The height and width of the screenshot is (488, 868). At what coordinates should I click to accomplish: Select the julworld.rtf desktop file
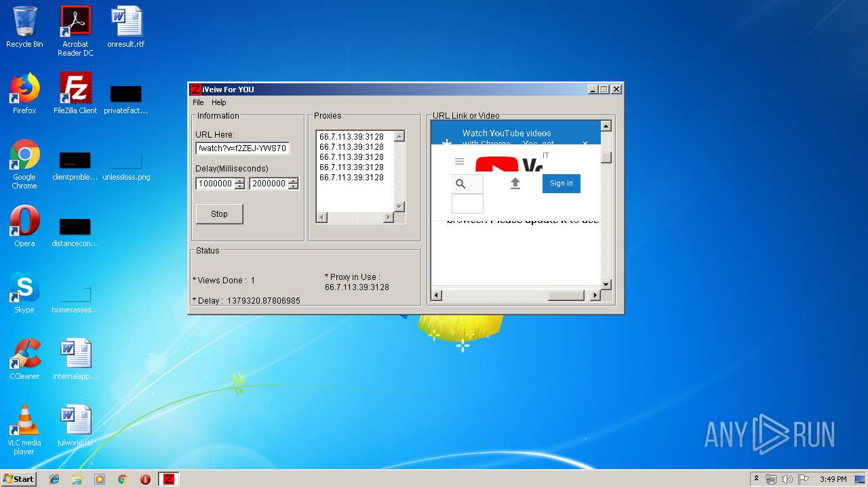click(x=75, y=426)
